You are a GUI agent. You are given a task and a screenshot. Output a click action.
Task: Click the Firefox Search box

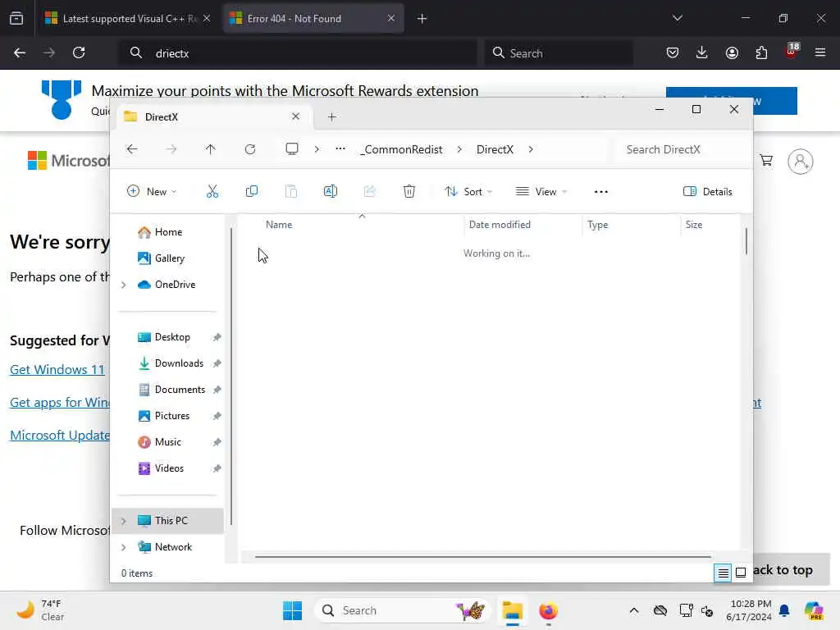pos(559,53)
